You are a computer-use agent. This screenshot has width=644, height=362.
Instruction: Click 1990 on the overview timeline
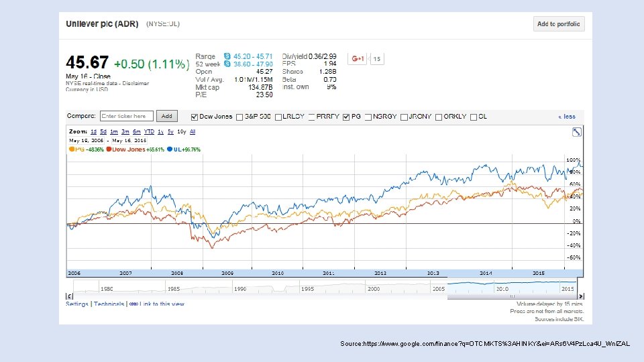point(240,289)
